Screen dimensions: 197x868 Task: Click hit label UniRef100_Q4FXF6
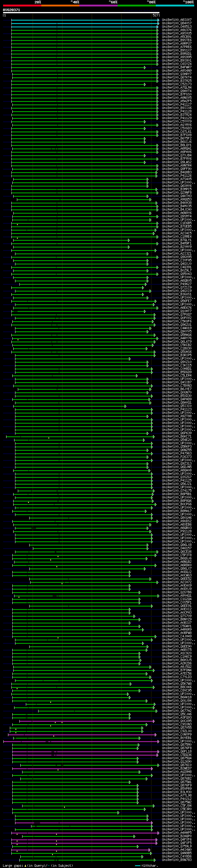click(x=177, y=839)
